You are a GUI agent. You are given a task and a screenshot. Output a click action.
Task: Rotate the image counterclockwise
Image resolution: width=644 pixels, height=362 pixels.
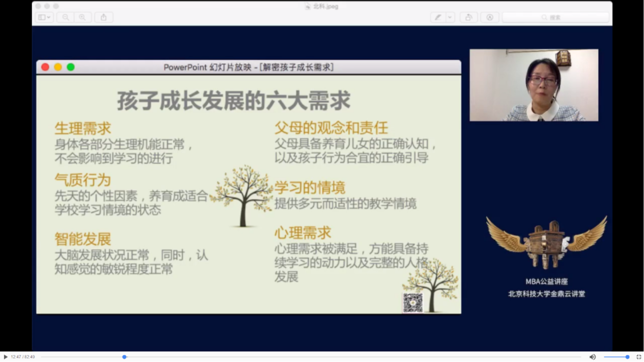point(468,17)
